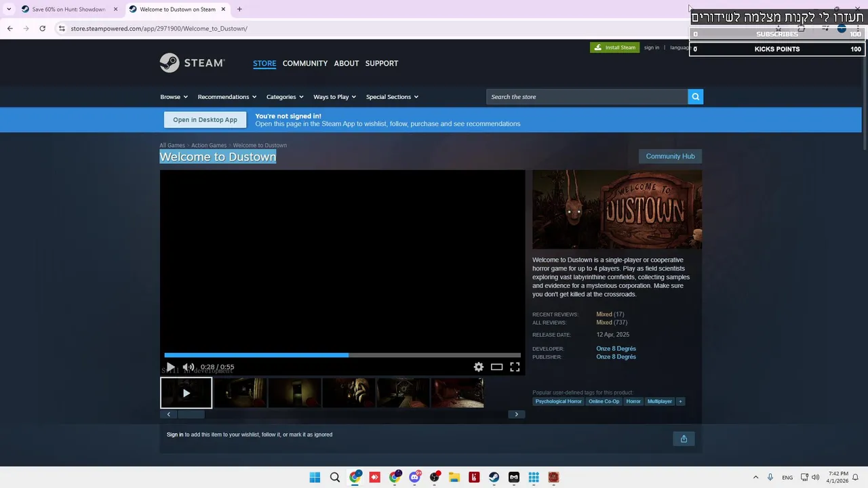Screen dimensions: 868x488
Task: Close the Hunt: Showdown tab
Action: pyautogui.click(x=115, y=9)
